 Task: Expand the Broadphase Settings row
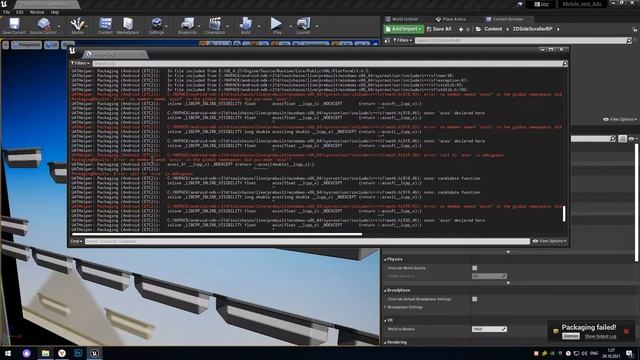pos(385,307)
